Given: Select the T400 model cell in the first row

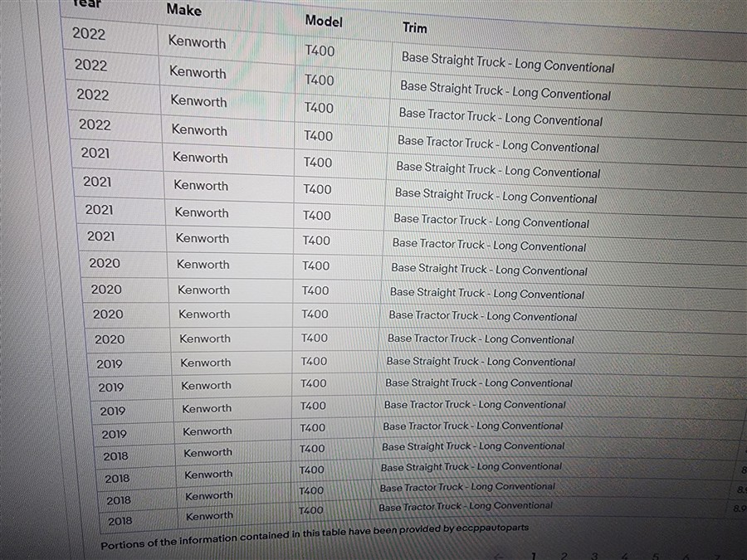Looking at the screenshot, I should click(x=320, y=51).
